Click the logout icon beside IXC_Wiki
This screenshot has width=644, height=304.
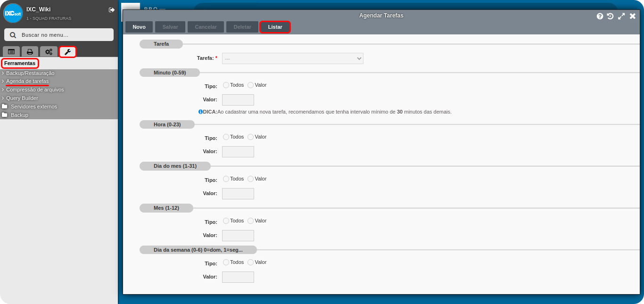112,10
